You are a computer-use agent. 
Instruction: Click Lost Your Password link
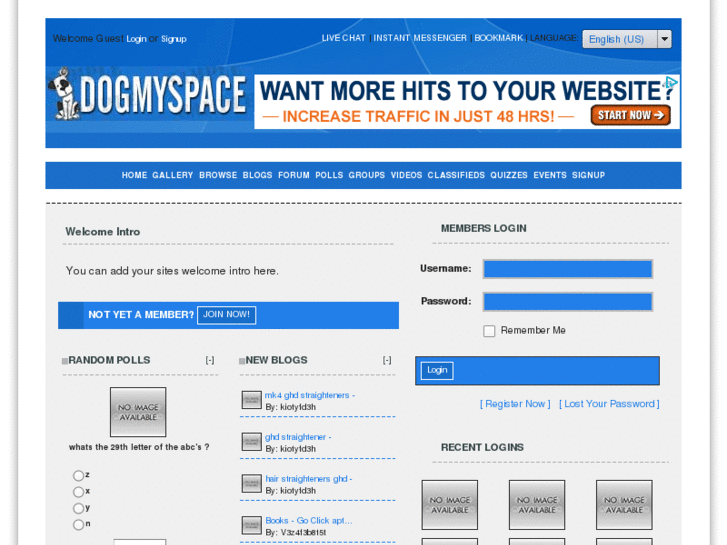(609, 404)
